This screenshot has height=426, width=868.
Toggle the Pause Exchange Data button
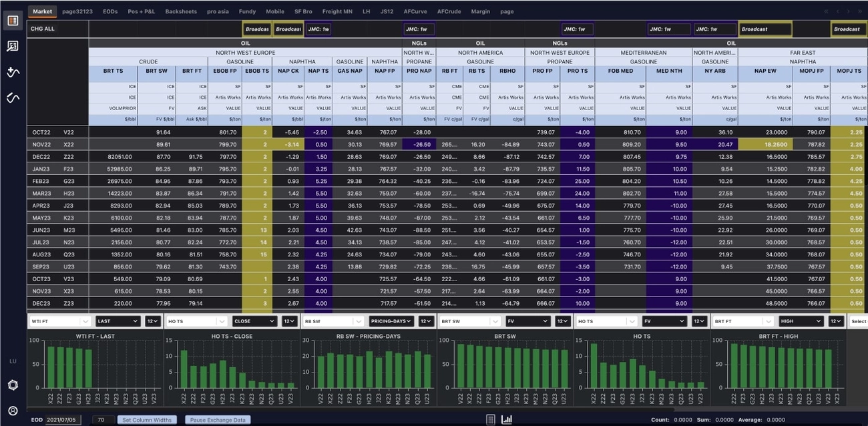click(x=216, y=420)
